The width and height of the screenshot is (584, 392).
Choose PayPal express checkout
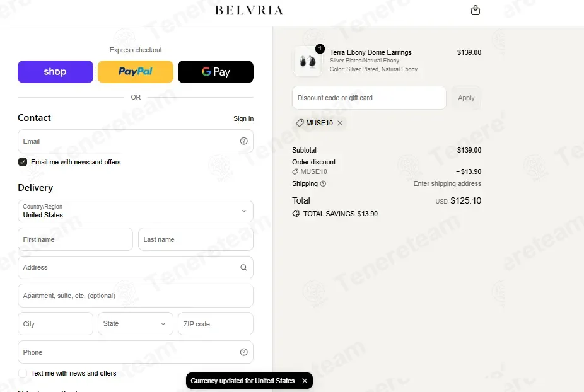[x=136, y=72]
